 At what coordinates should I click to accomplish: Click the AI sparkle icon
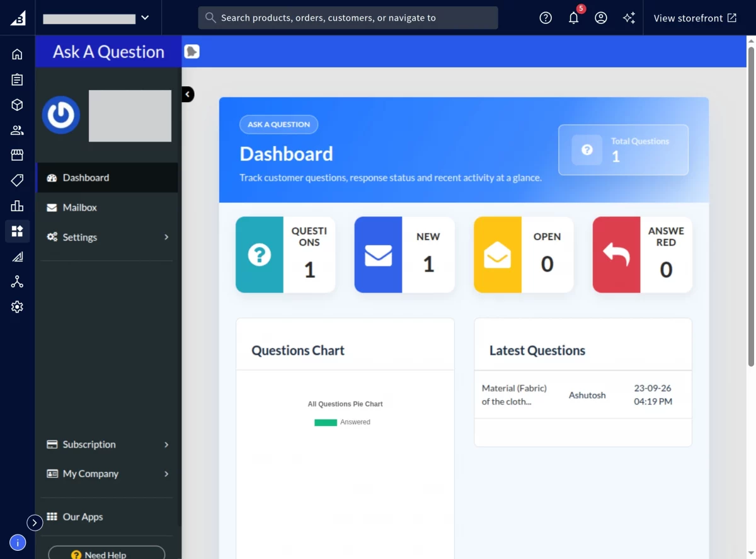629,18
